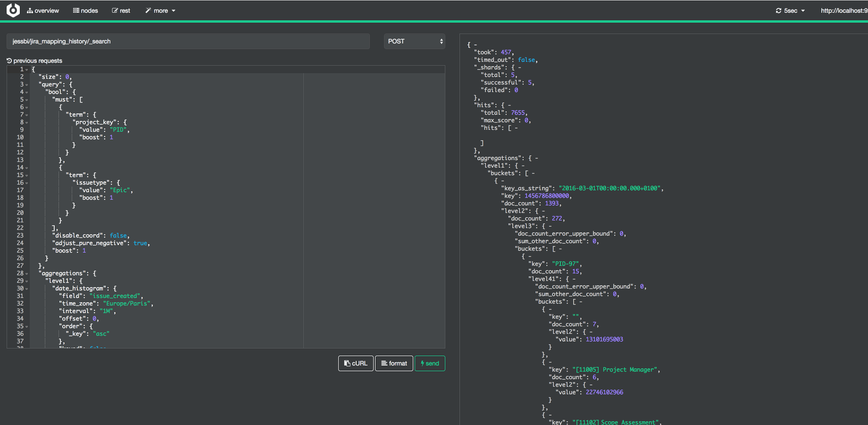Click the "issue_created" field value
Image resolution: width=868 pixels, height=425 pixels.
click(x=115, y=296)
